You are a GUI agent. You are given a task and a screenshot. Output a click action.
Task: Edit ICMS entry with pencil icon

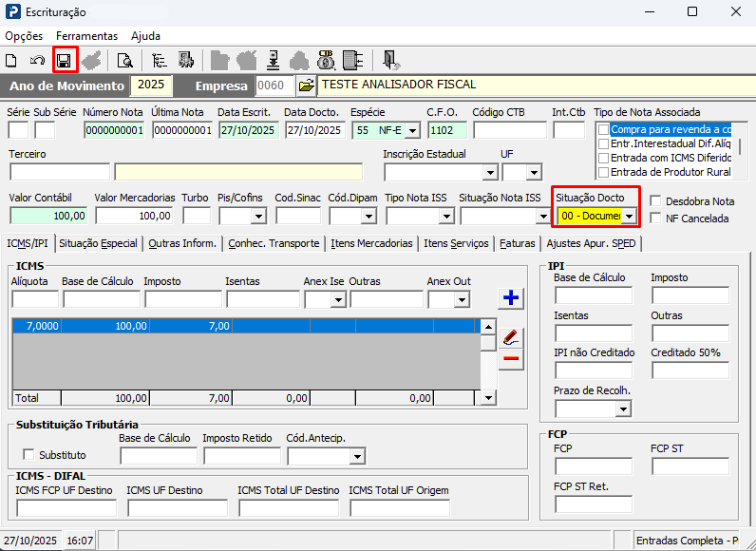(511, 336)
